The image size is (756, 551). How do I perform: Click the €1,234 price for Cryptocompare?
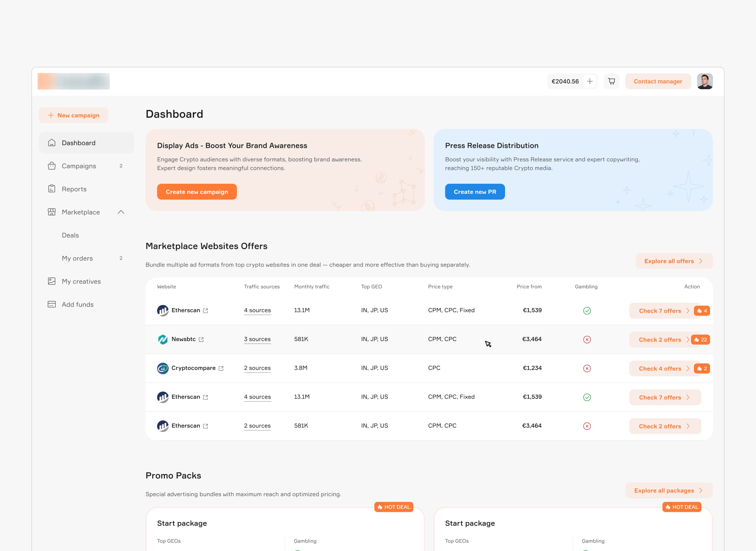coord(532,368)
